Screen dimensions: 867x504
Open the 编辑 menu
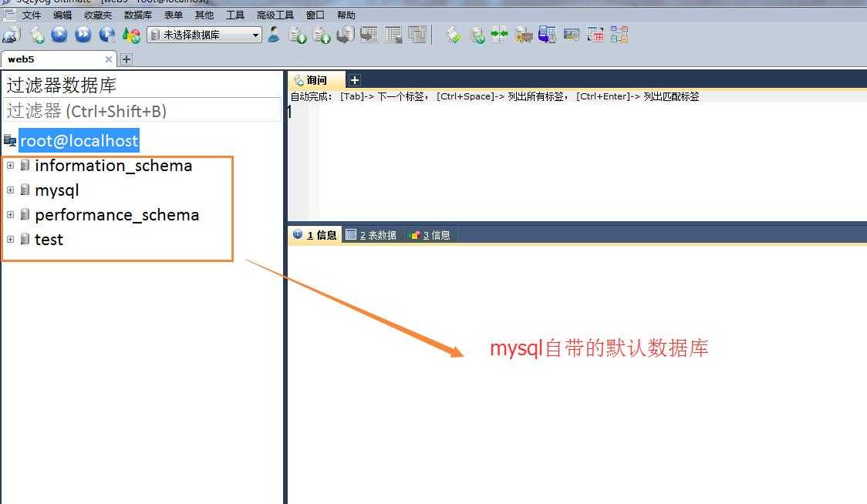click(x=62, y=15)
